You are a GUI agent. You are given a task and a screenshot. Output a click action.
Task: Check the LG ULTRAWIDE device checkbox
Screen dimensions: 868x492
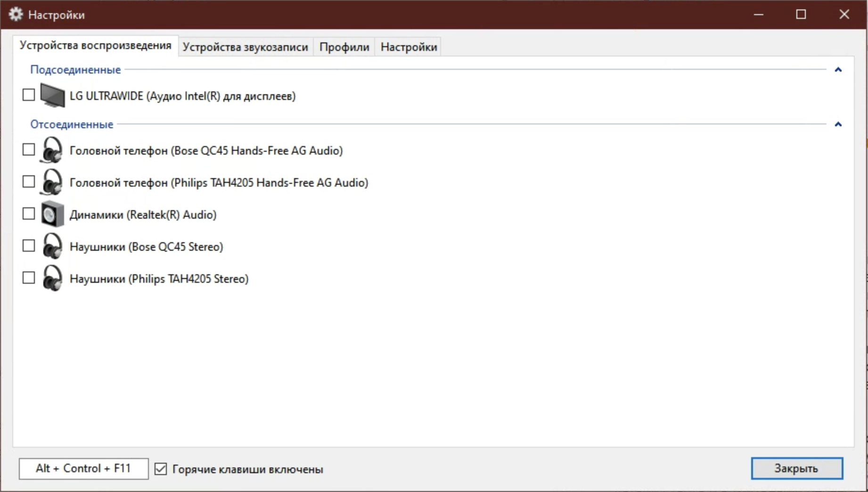pyautogui.click(x=29, y=95)
